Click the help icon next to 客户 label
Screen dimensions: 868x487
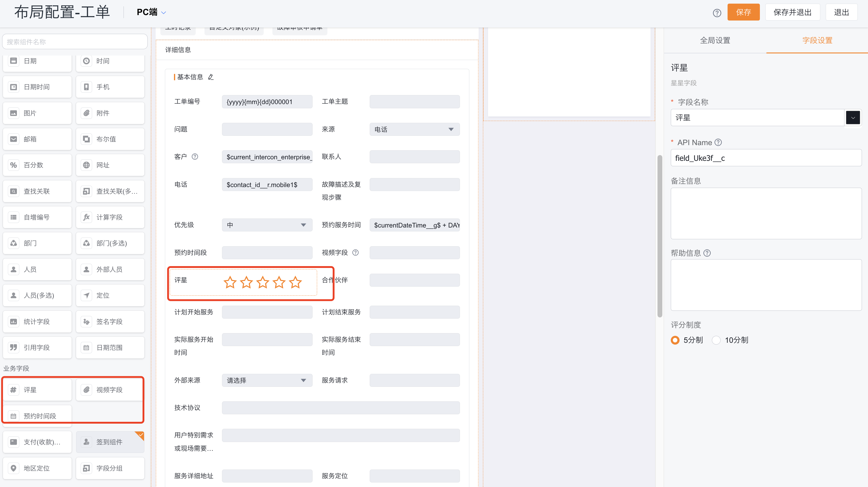pos(195,157)
